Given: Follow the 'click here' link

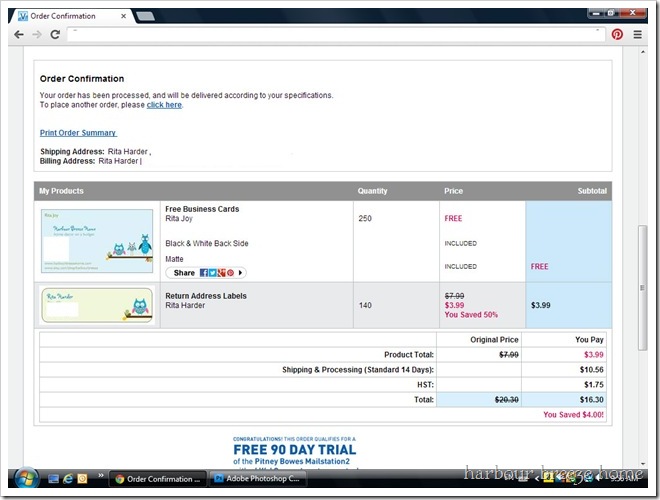Looking at the screenshot, I should pos(164,105).
